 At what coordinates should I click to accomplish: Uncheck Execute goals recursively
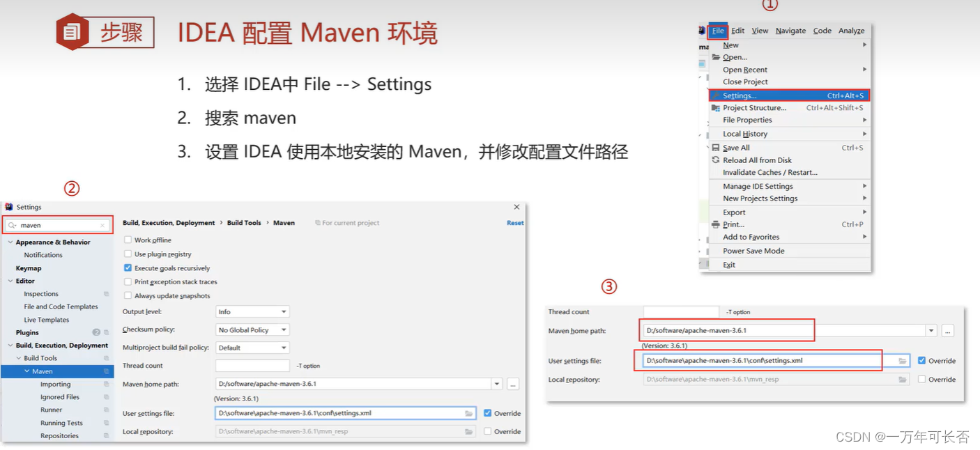point(128,267)
